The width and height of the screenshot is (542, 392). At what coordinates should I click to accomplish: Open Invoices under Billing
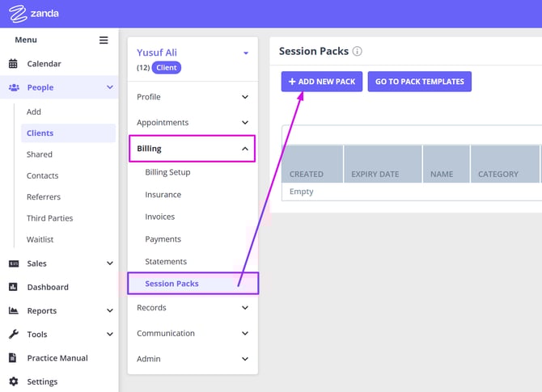(159, 217)
